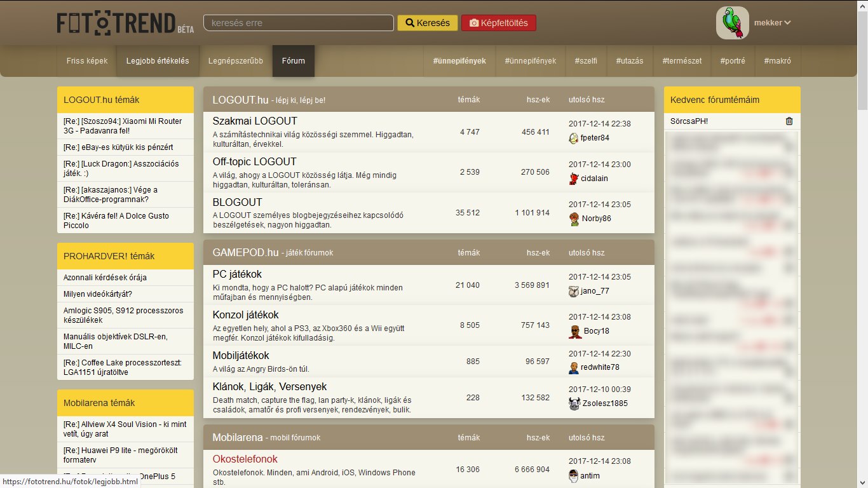Image resolution: width=868 pixels, height=488 pixels.
Task: Click fpeter84's avatar icon
Action: click(x=574, y=138)
